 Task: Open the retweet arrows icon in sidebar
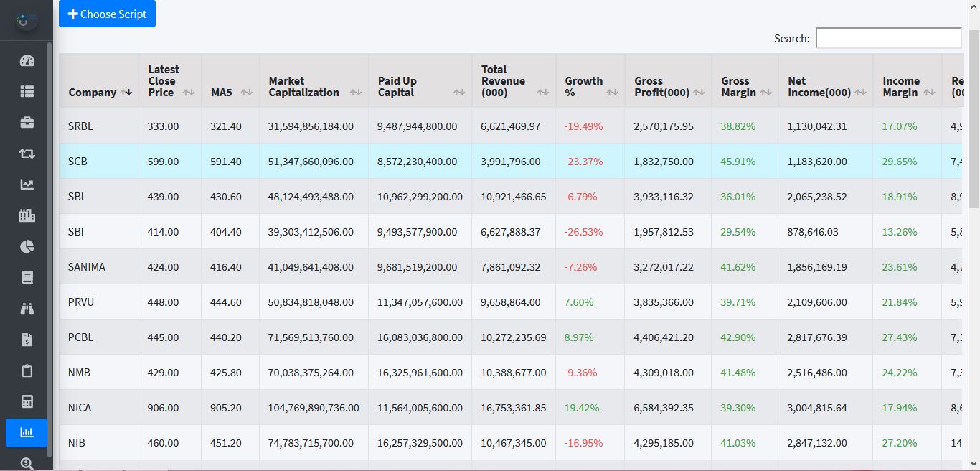tap(27, 153)
